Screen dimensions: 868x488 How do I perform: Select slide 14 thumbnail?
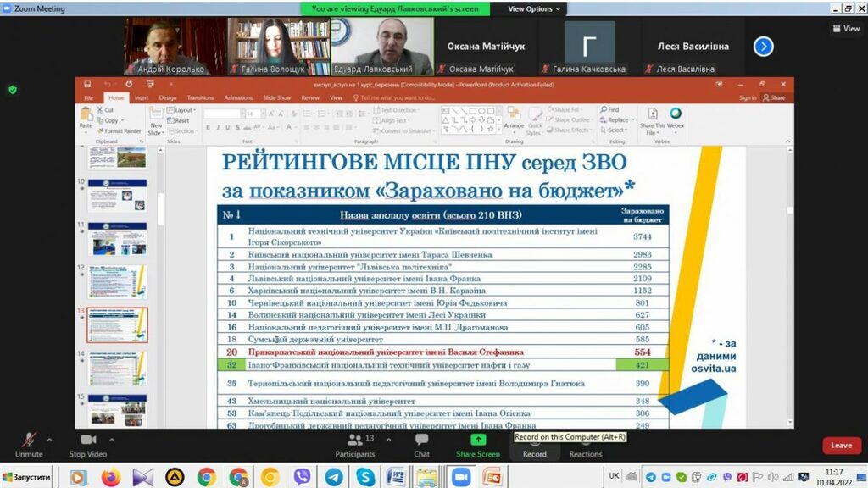117,368
